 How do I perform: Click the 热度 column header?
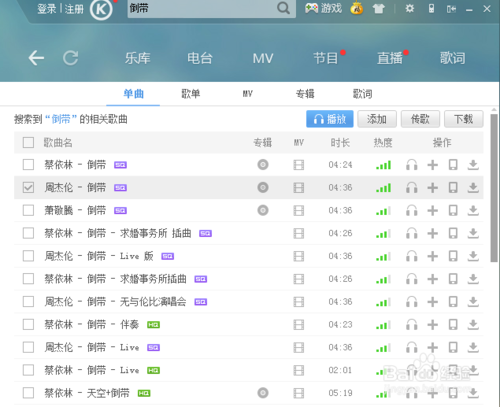(x=383, y=143)
